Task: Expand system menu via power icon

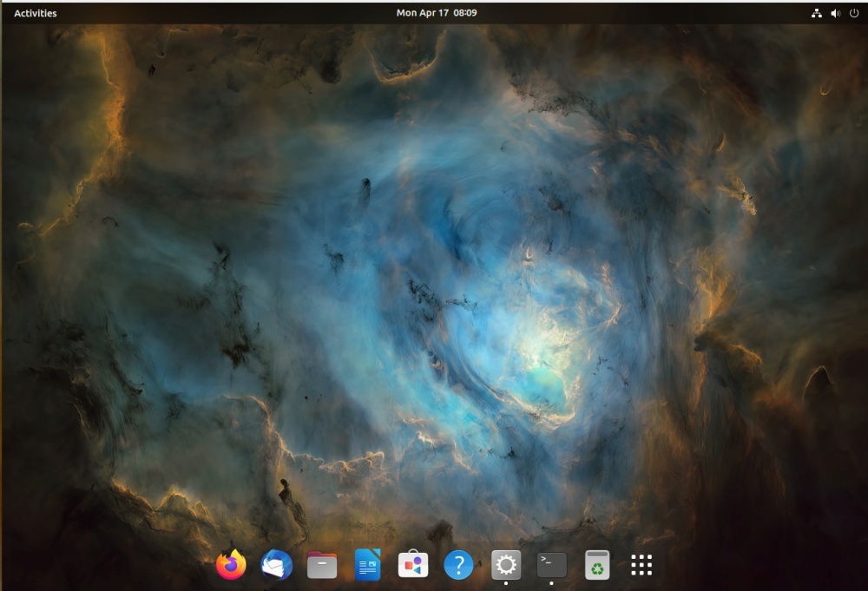Action: coord(854,13)
